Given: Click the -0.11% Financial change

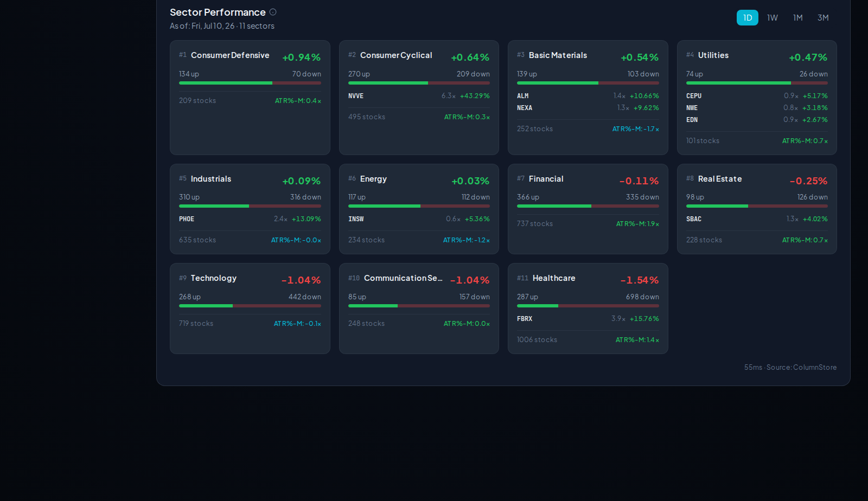Looking at the screenshot, I should [x=639, y=181].
